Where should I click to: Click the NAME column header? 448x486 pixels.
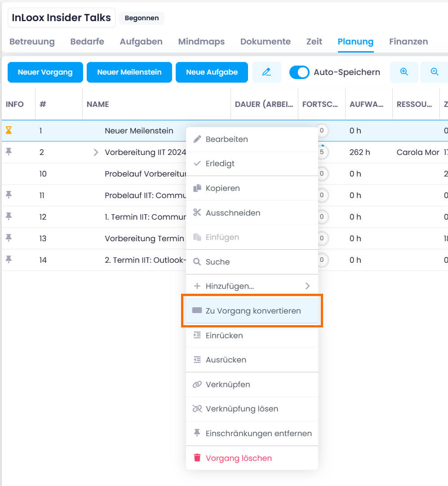156,104
